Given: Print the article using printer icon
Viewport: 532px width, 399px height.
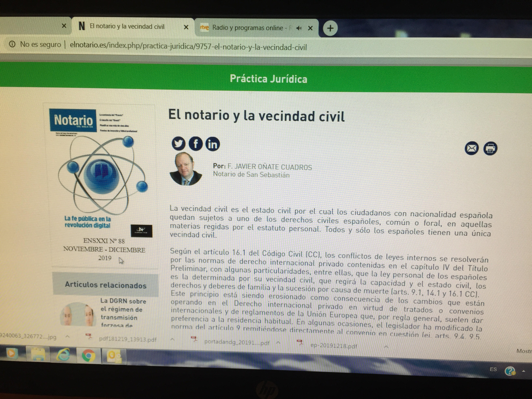Looking at the screenshot, I should (490, 148).
